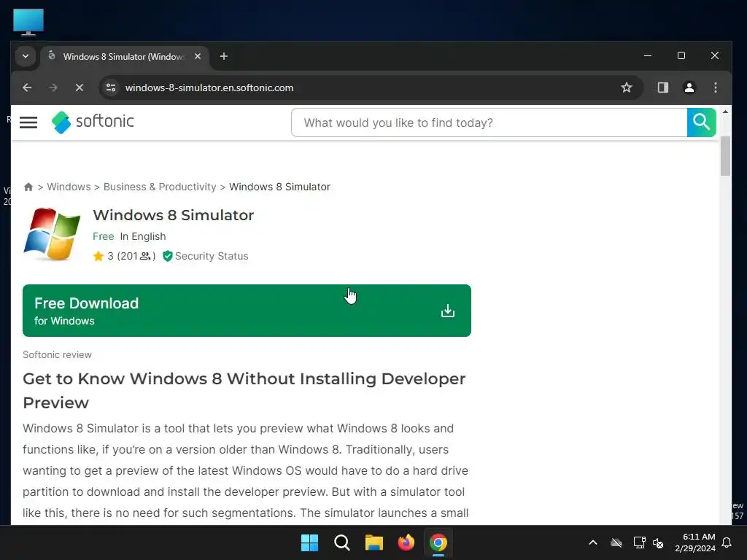Open the notifications bell icon

(727, 542)
